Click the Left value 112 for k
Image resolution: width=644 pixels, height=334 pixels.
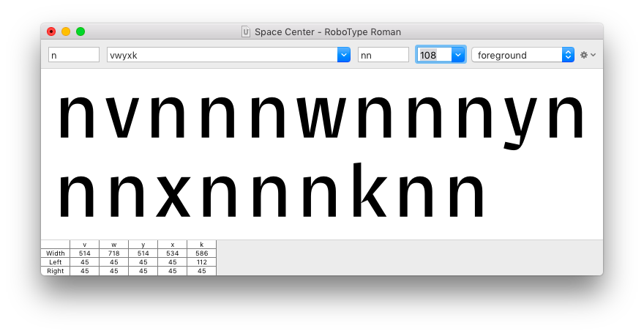pyautogui.click(x=202, y=262)
